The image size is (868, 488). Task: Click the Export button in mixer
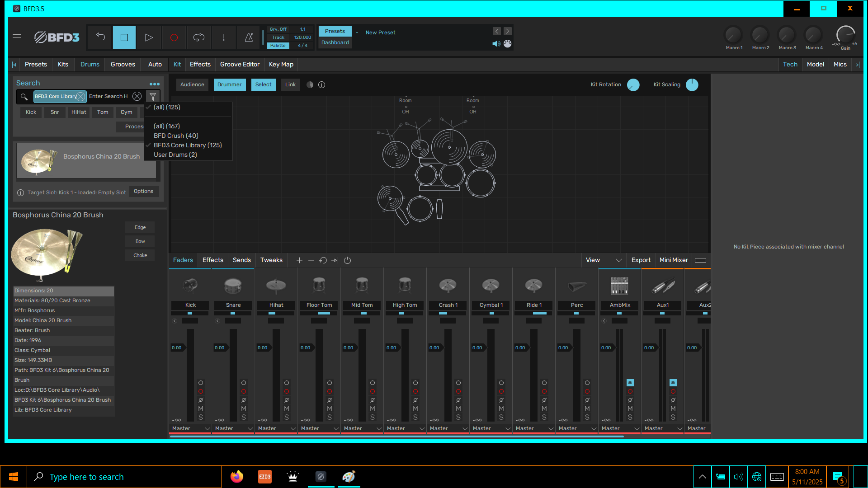(x=641, y=260)
